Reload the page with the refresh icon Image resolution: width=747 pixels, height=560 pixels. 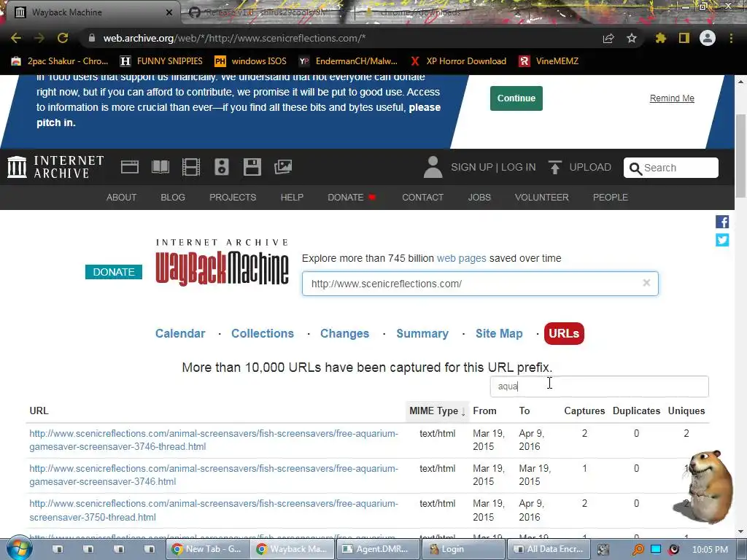(x=63, y=38)
